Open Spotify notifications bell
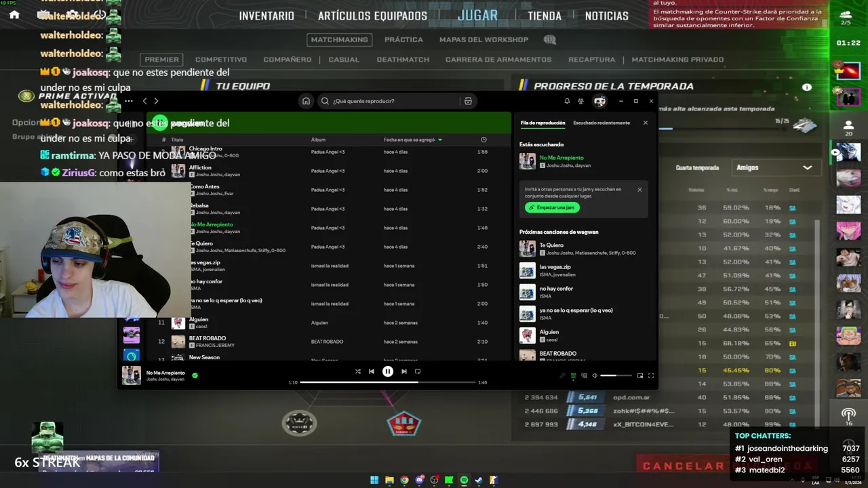 567,101
